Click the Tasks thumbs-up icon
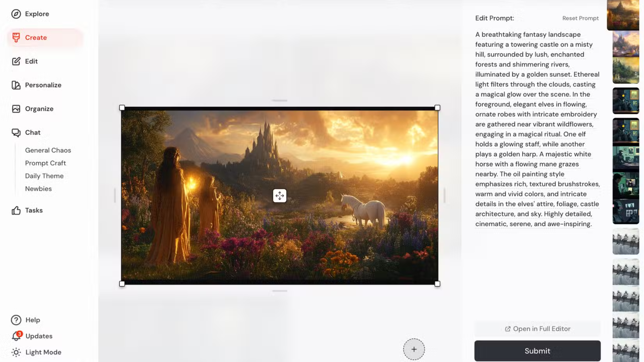Viewport: 644px width, 362px height. pos(16,210)
